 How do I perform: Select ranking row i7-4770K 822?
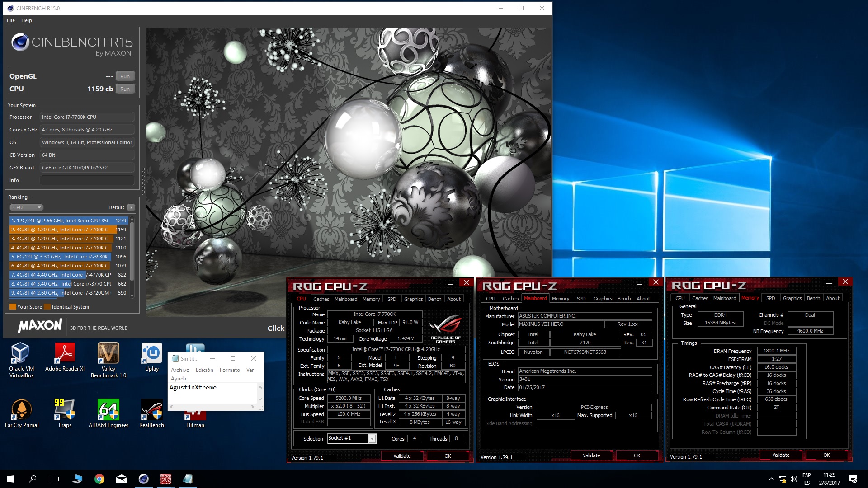[69, 275]
